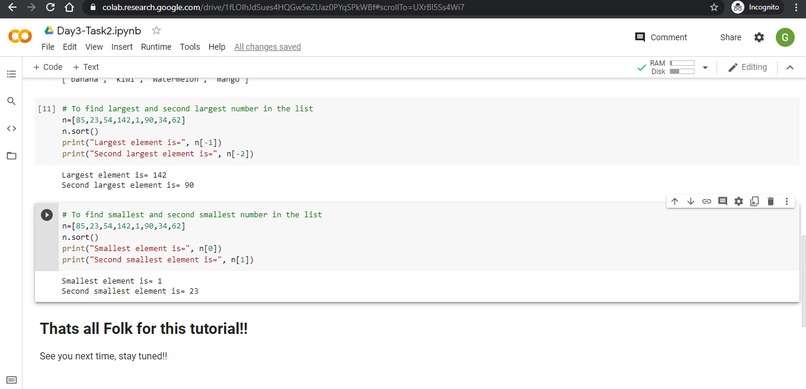Click output 'Second largest element is= 90'

point(127,185)
